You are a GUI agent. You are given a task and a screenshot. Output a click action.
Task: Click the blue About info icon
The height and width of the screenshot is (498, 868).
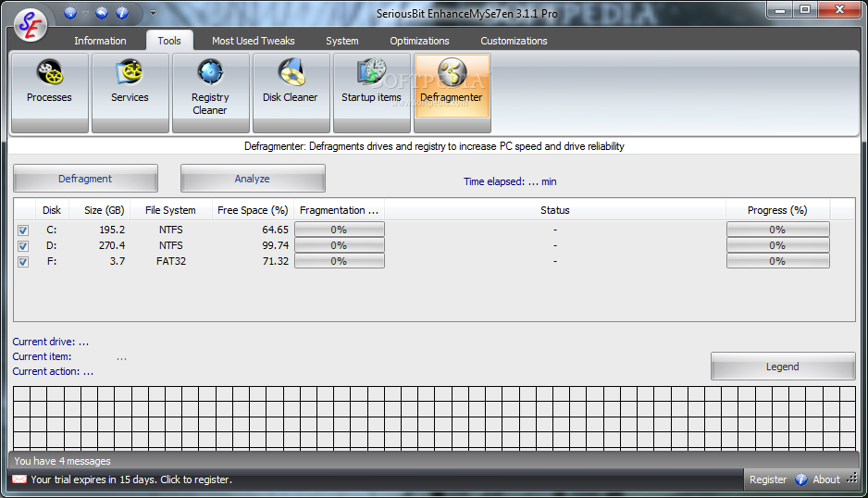click(801, 479)
